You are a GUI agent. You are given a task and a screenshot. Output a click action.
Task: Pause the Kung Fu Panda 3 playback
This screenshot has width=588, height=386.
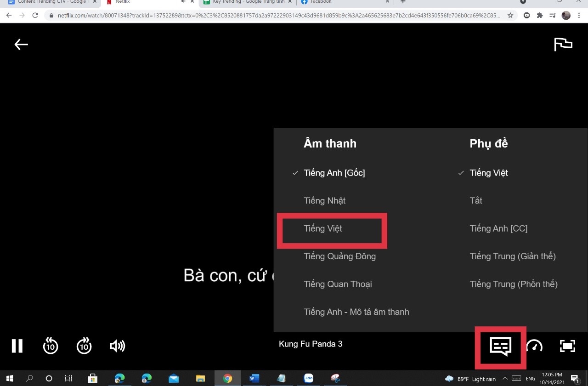(x=17, y=346)
